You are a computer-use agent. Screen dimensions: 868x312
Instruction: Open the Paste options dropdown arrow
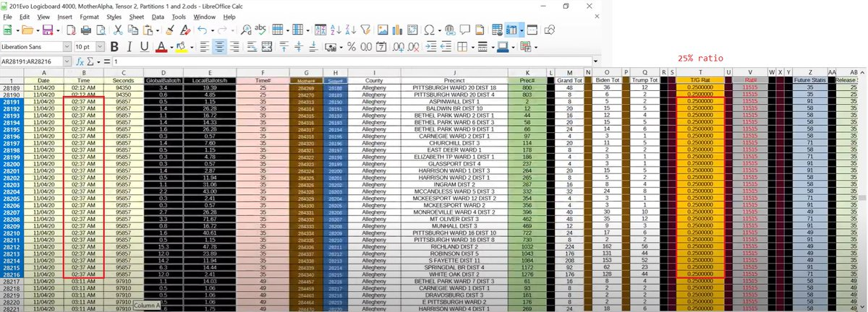(157, 30)
